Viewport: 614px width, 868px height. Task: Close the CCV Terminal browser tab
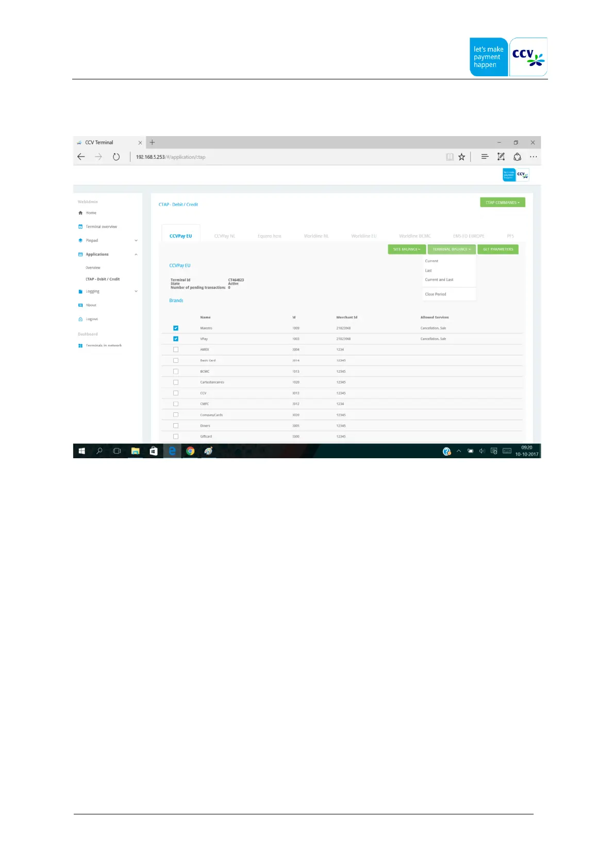coord(140,143)
